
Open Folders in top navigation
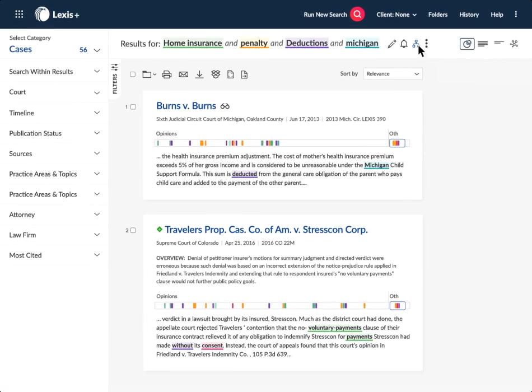[x=438, y=15]
